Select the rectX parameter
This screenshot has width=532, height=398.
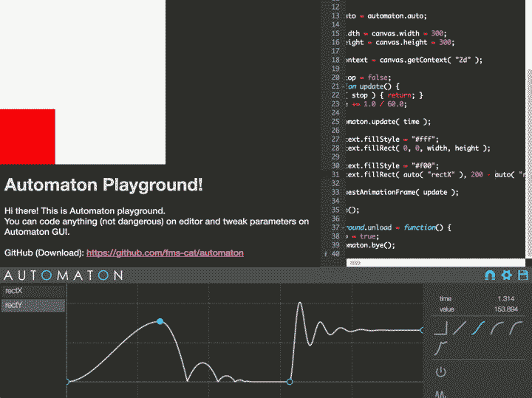coord(33,291)
